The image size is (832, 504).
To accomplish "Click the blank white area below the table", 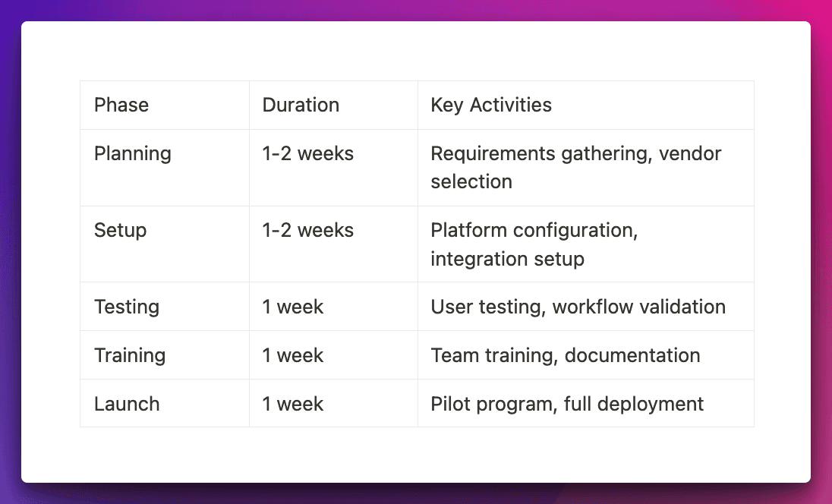I will pos(416,454).
